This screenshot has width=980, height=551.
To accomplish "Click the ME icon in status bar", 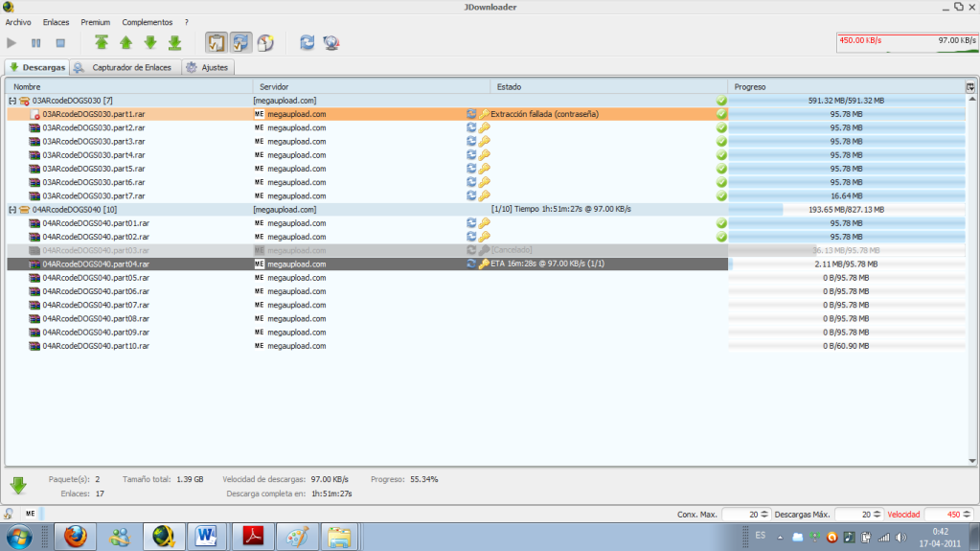I will 30,514.
